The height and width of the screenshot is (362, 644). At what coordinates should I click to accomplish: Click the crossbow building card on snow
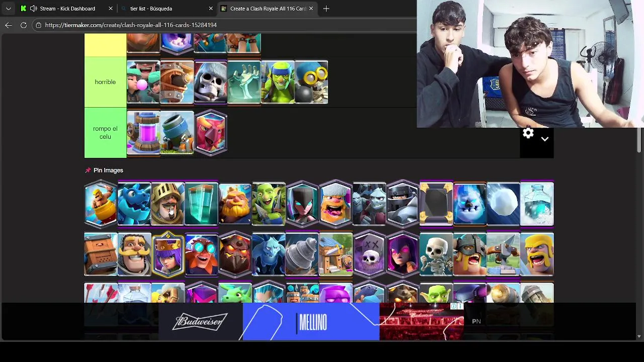[x=503, y=254]
